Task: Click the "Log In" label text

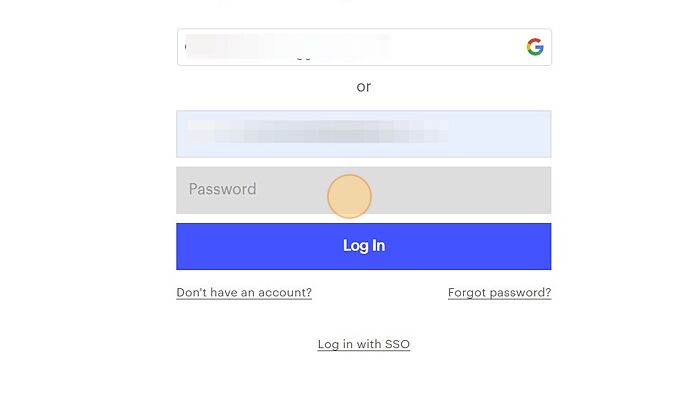Action: [x=364, y=246]
